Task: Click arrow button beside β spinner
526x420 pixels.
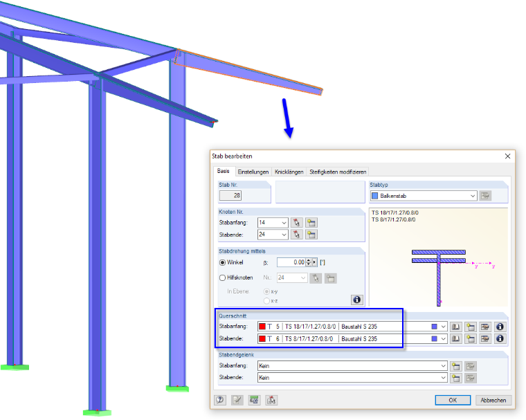Action: (x=315, y=262)
